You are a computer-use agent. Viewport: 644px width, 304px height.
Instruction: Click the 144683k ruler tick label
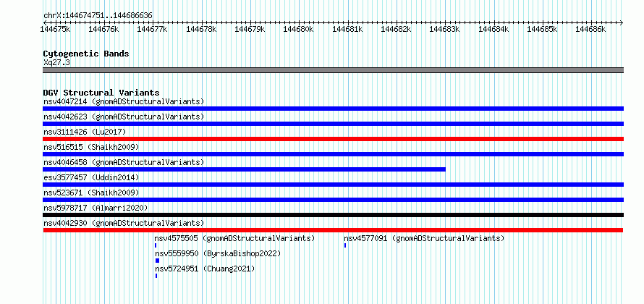445,29
